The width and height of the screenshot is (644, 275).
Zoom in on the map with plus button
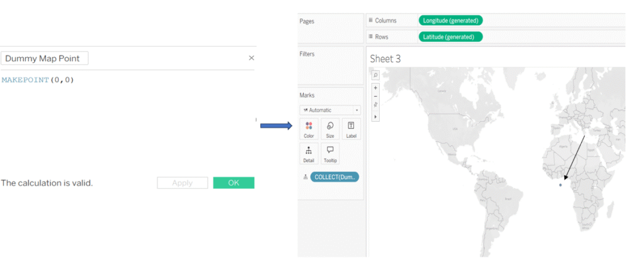(375, 88)
